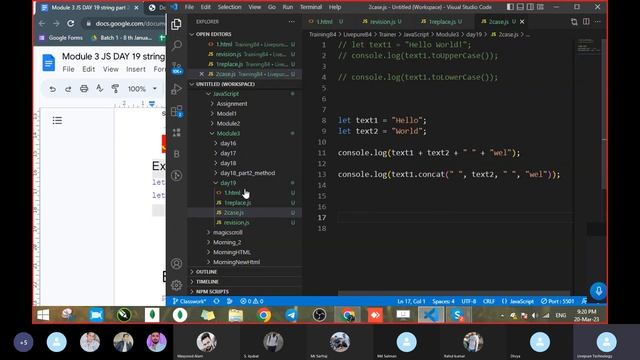The height and width of the screenshot is (360, 640).
Task: Switch to the 1replace.js editor tab
Action: [x=441, y=22]
